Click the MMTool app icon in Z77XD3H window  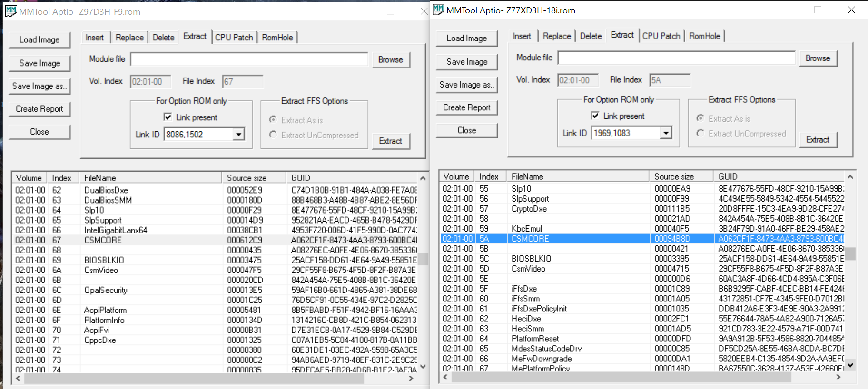coord(438,10)
